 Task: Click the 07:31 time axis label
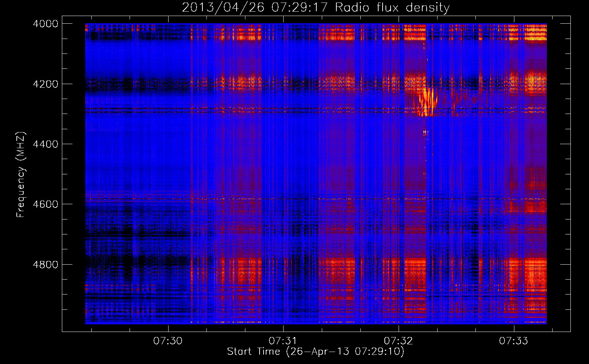tap(283, 341)
